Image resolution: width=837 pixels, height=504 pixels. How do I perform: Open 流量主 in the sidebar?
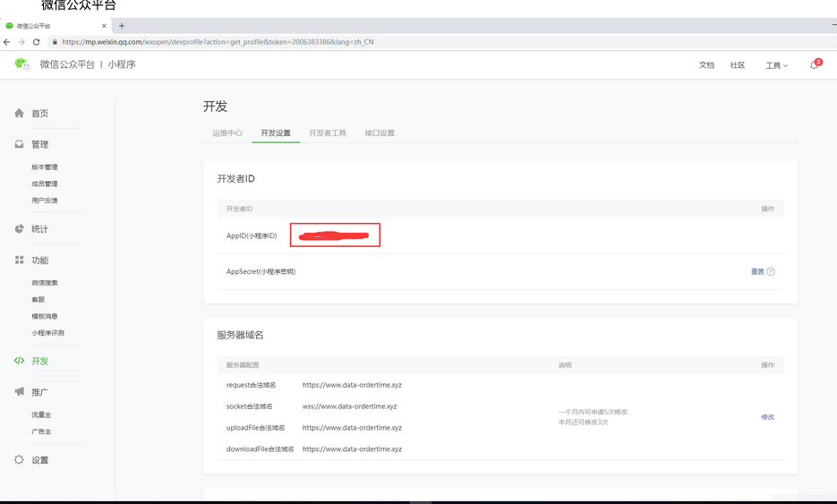41,414
